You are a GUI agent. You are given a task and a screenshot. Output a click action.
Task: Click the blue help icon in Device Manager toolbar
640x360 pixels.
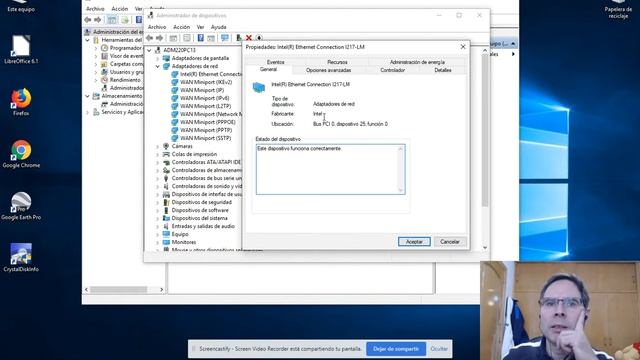200,38
